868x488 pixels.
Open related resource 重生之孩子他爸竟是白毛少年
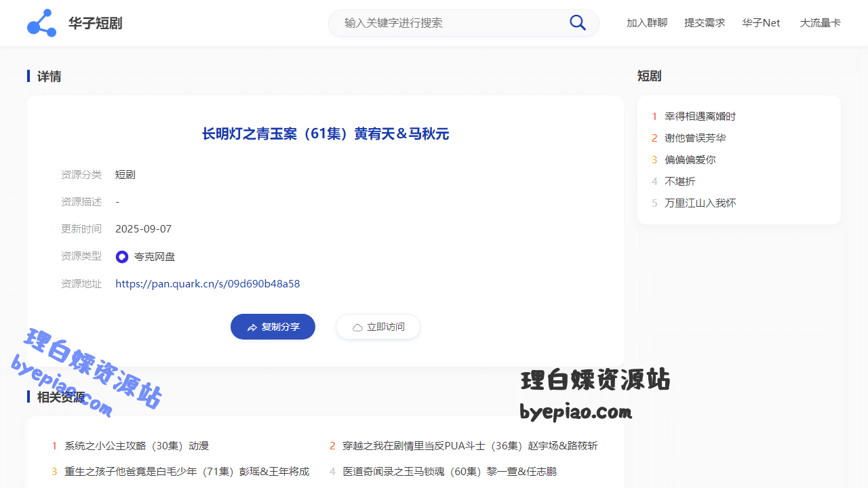186,471
